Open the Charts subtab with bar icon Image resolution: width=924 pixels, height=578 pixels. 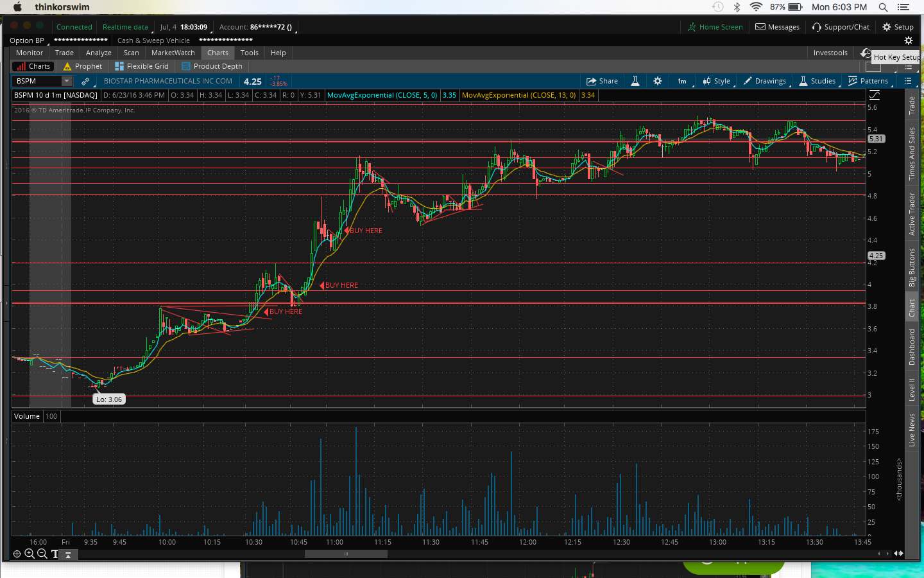click(x=33, y=66)
